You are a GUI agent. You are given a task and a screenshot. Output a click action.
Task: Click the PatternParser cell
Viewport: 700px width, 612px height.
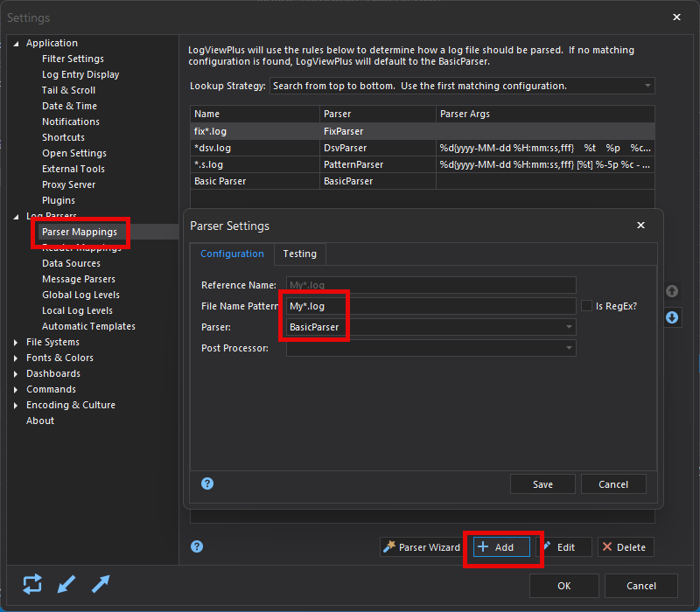(x=378, y=164)
